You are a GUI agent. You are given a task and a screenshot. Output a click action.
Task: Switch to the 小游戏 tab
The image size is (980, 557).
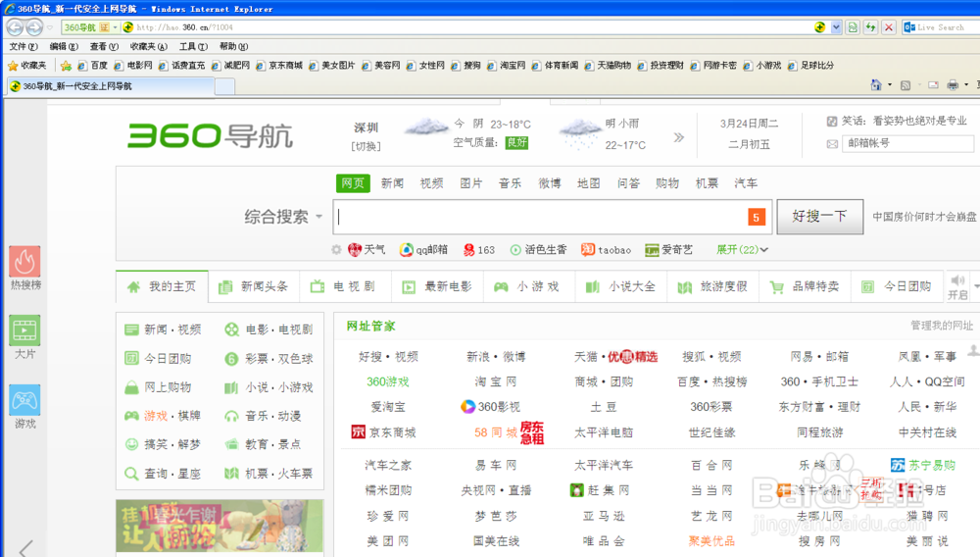pos(529,286)
